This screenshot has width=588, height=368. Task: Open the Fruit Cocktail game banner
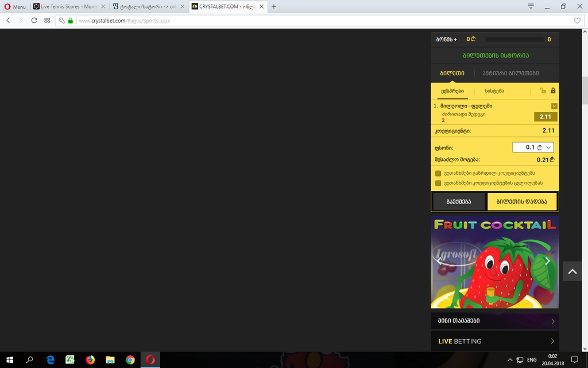[494, 262]
